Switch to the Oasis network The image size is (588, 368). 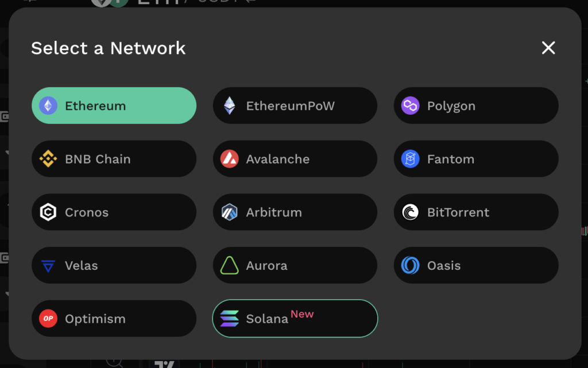[x=476, y=265]
